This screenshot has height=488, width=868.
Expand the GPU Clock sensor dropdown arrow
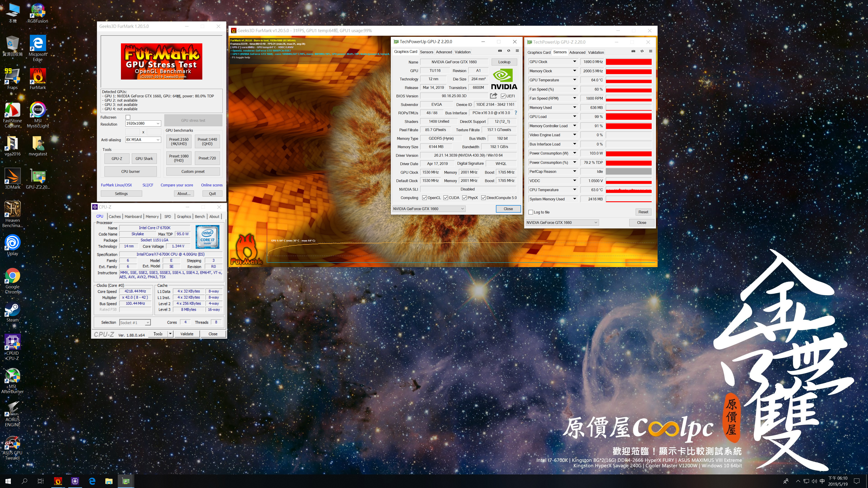pyautogui.click(x=575, y=62)
